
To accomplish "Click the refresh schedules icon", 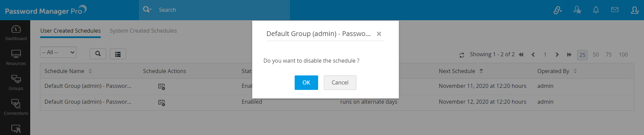I will point(462,55).
